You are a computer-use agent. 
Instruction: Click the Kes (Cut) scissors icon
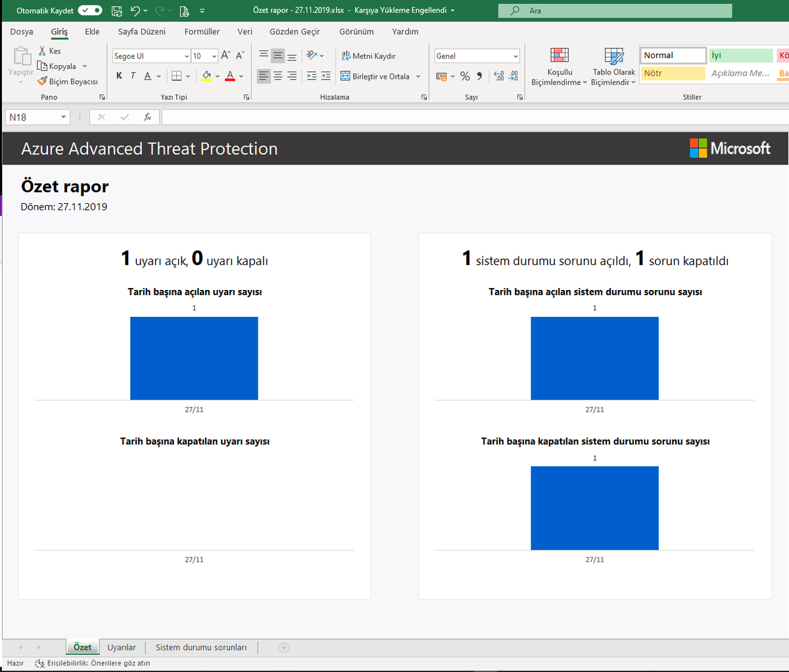[41, 50]
